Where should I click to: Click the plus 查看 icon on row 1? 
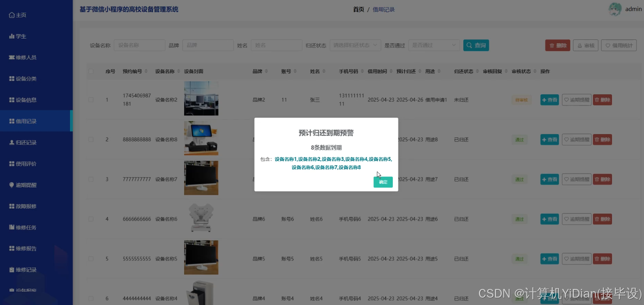click(x=544, y=100)
